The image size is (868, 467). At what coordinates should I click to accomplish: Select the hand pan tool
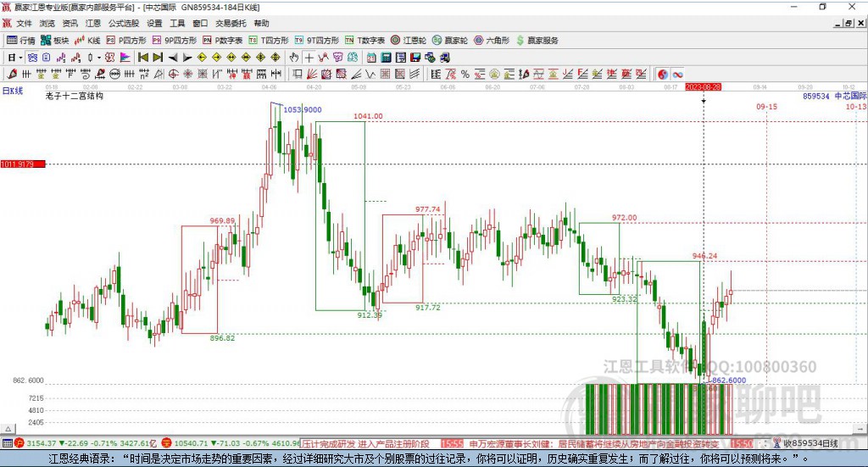293,57
